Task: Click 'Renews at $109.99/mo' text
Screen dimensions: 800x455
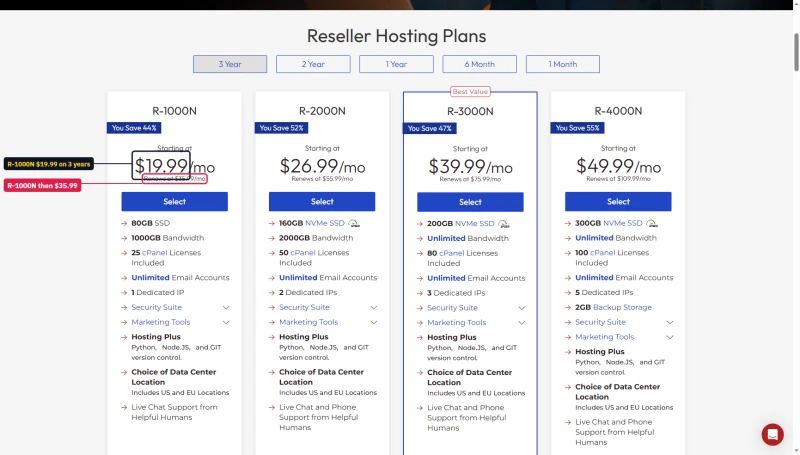Action: [618, 179]
